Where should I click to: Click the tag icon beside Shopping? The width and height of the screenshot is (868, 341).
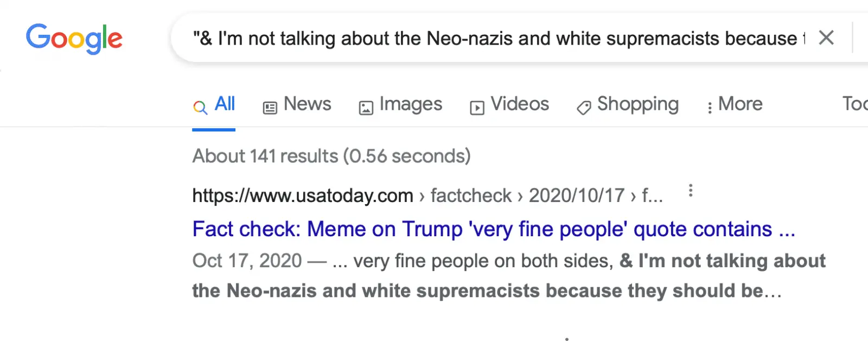pos(584,108)
